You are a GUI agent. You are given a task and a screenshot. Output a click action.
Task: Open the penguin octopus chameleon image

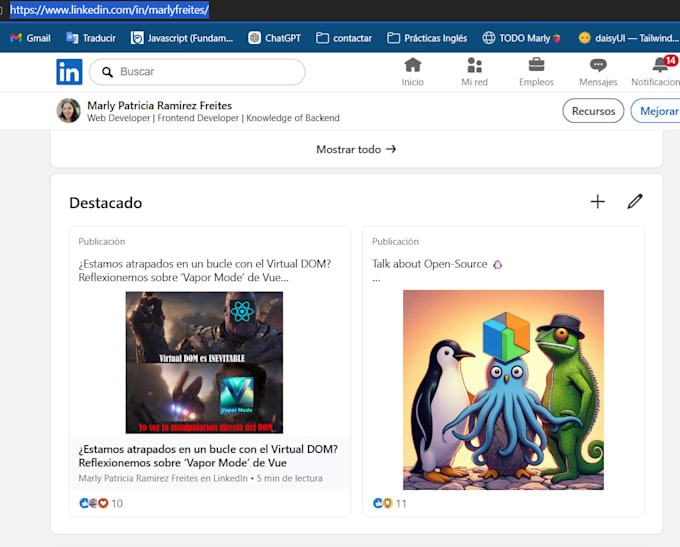pyautogui.click(x=503, y=390)
